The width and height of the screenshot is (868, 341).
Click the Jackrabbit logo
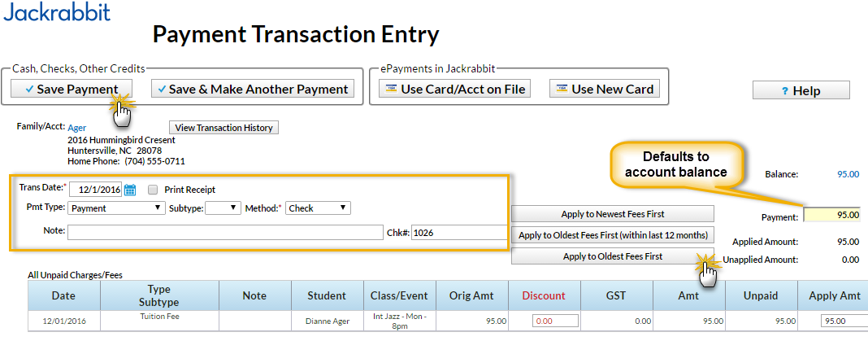click(57, 12)
